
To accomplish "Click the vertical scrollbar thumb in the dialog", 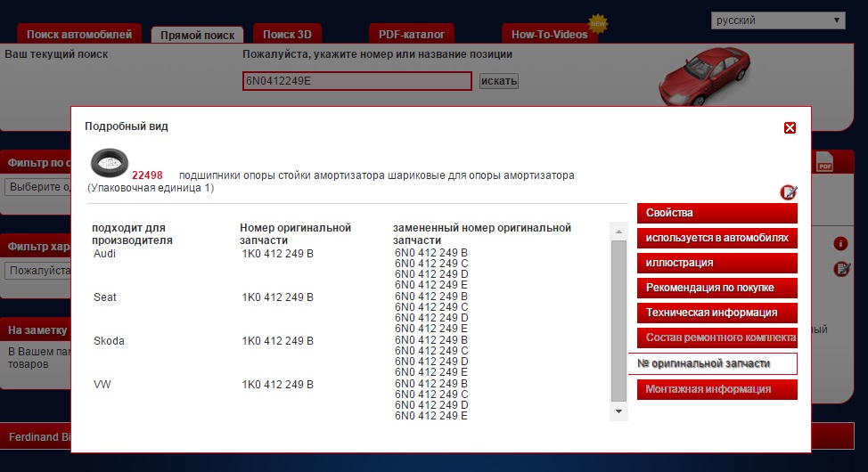I will pos(618,321).
